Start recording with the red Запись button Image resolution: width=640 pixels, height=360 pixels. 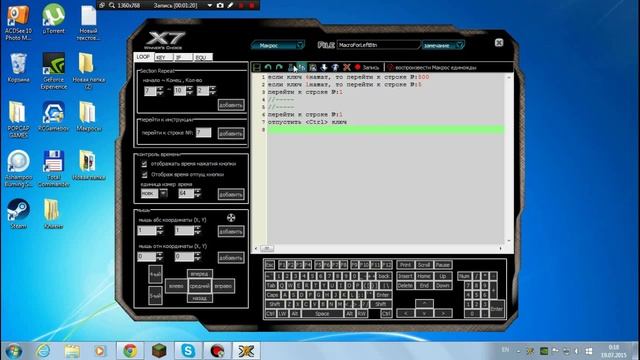click(x=367, y=67)
